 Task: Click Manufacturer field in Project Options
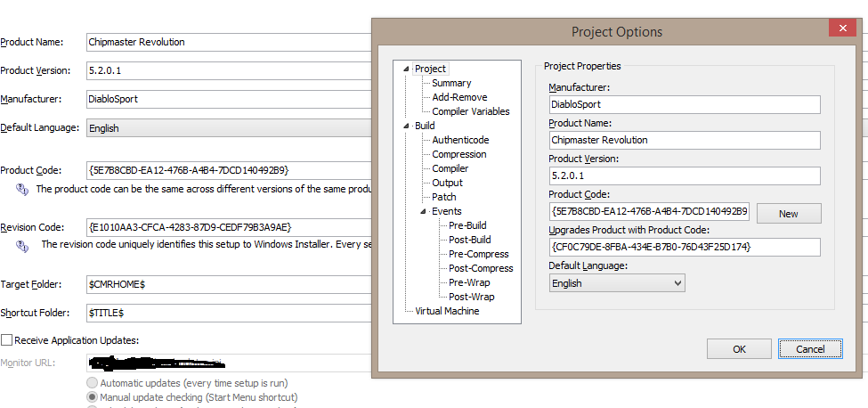point(685,104)
